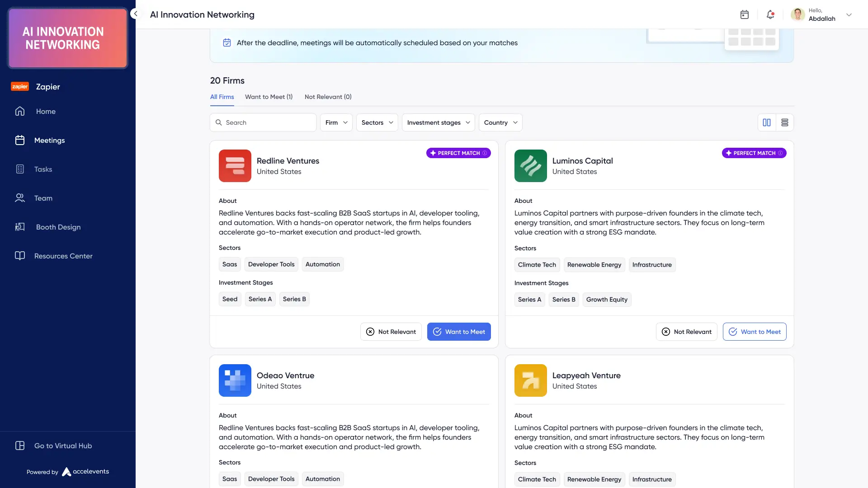Click the Perfect Match info icon on Redline Ventures
Screen dimensions: 868x488
[485, 153]
